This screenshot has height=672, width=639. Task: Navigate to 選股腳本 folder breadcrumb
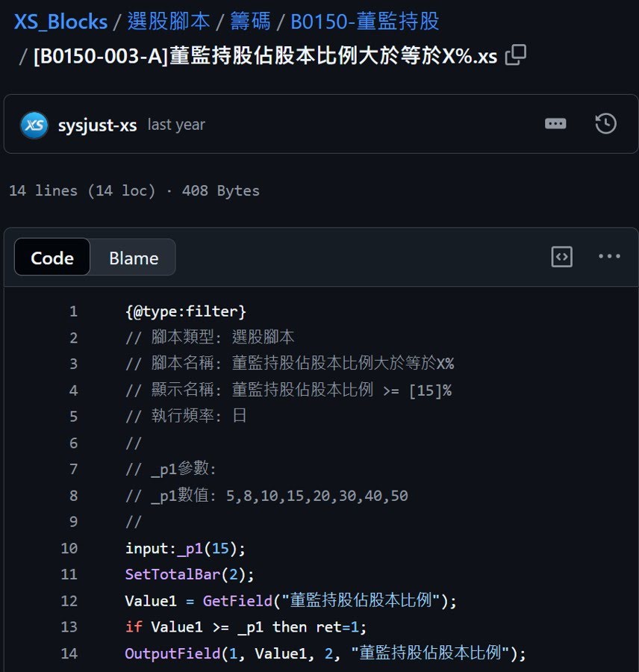pos(169,22)
